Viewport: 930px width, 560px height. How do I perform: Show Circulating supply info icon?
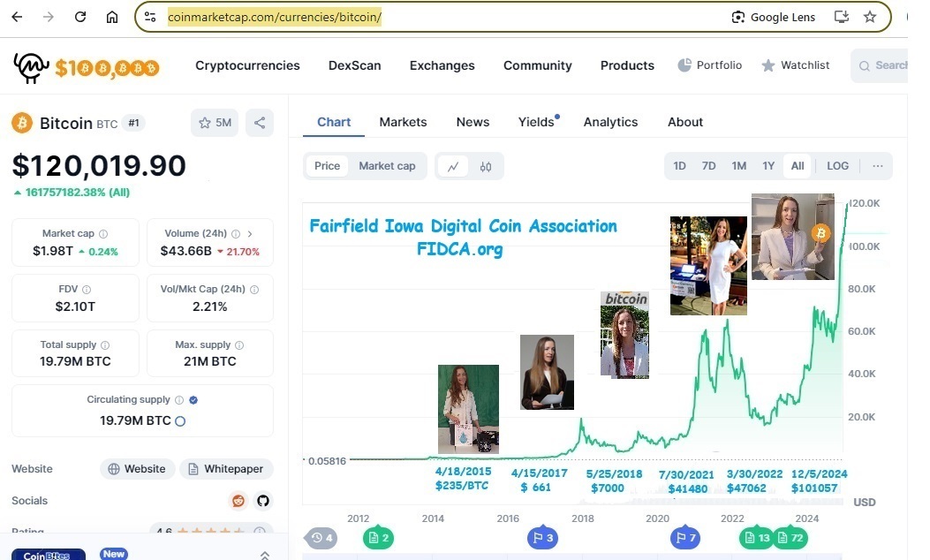[179, 400]
